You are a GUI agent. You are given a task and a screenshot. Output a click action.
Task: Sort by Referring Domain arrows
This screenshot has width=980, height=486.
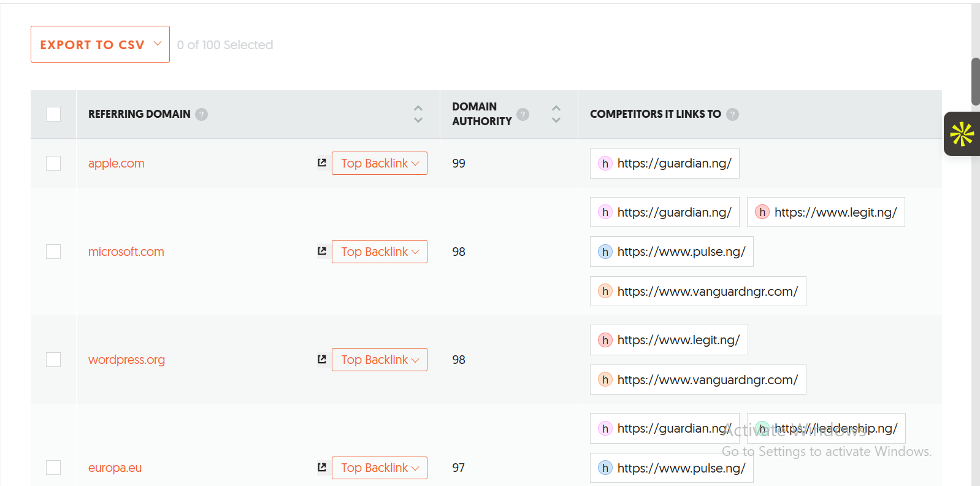coord(418,114)
